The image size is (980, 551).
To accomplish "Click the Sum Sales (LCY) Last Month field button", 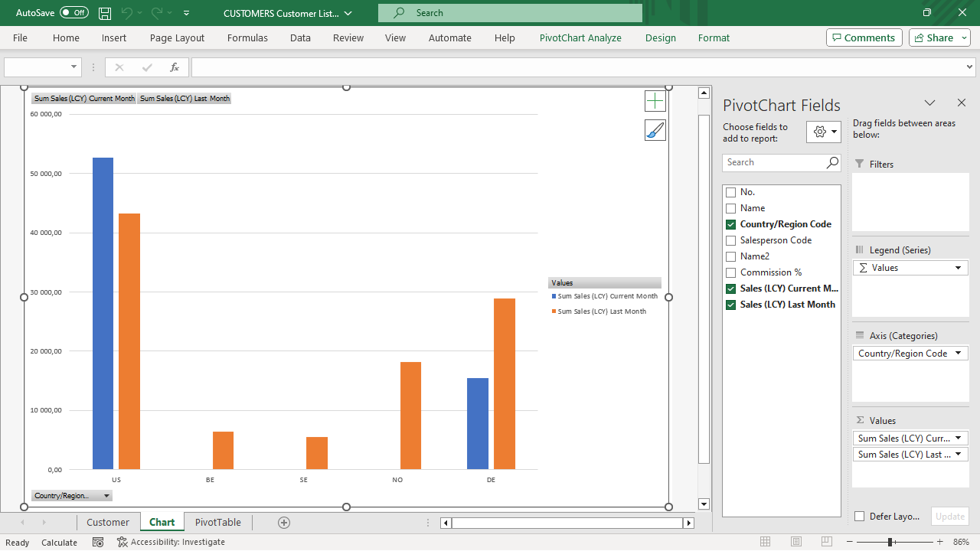I will coord(185,99).
